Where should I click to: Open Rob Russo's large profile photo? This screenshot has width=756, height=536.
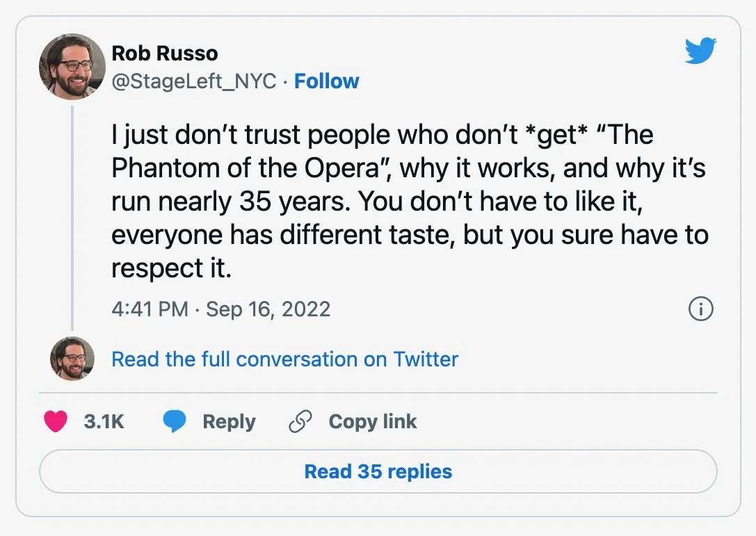tap(72, 67)
